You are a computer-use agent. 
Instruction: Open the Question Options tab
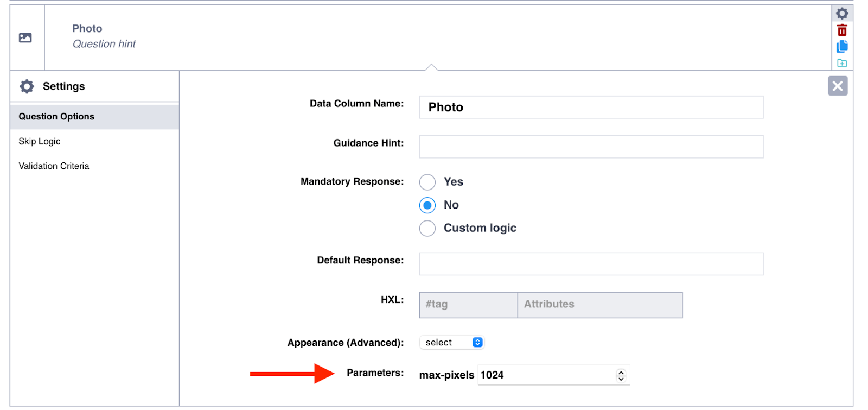(56, 117)
